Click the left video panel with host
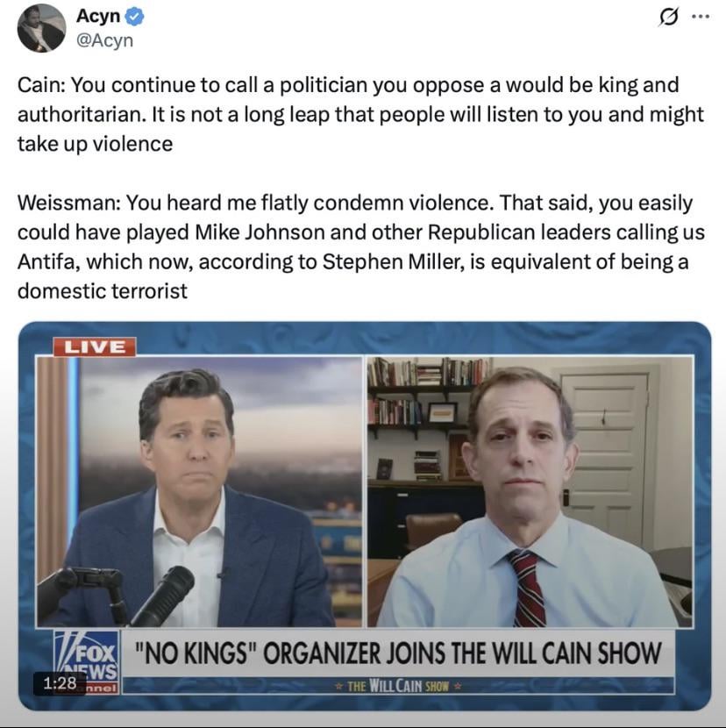 (200, 492)
